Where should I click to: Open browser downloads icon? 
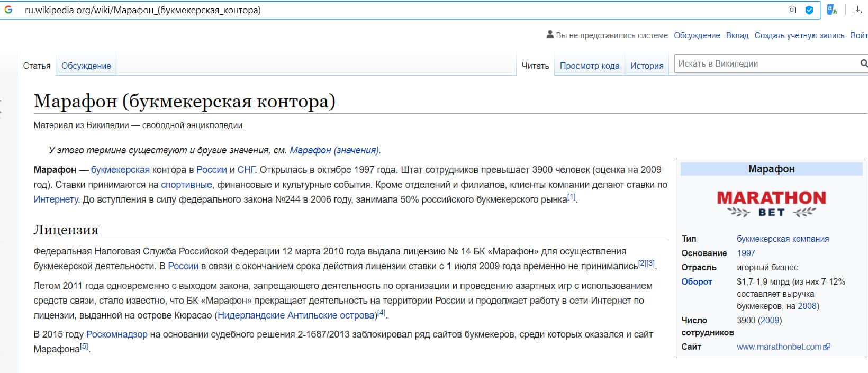(x=857, y=10)
